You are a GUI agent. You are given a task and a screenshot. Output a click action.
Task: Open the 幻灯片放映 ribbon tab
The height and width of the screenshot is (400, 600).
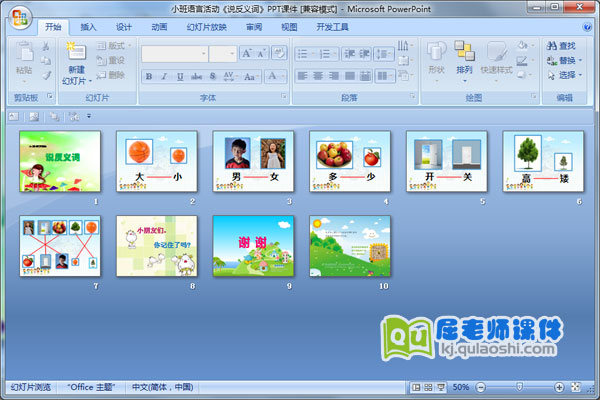207,27
